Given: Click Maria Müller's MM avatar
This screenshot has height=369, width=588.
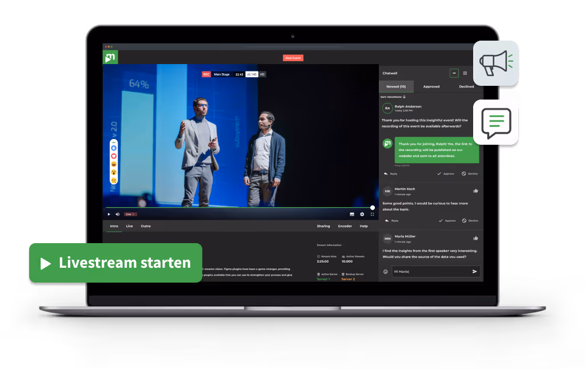Looking at the screenshot, I should point(387,239).
